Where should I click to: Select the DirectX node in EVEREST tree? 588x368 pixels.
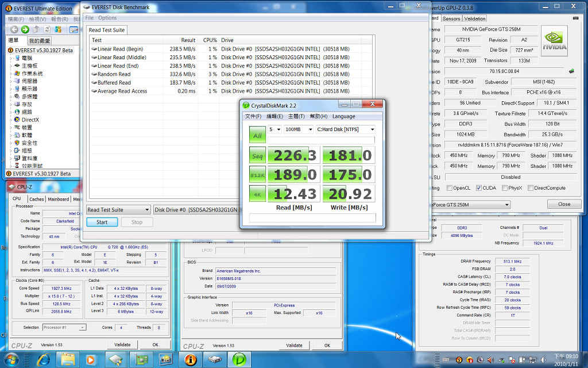point(30,120)
